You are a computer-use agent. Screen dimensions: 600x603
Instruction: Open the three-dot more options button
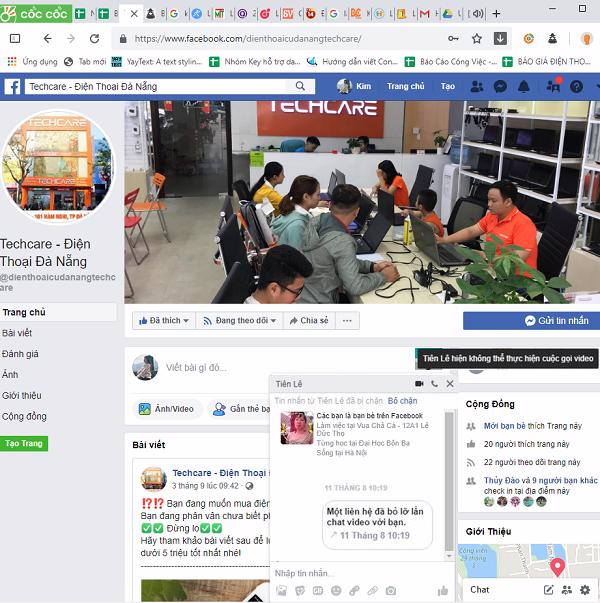[347, 321]
